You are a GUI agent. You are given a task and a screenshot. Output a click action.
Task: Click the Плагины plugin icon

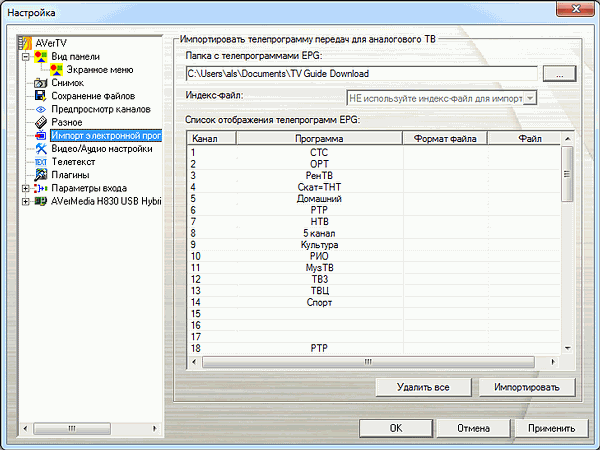pos(41,174)
